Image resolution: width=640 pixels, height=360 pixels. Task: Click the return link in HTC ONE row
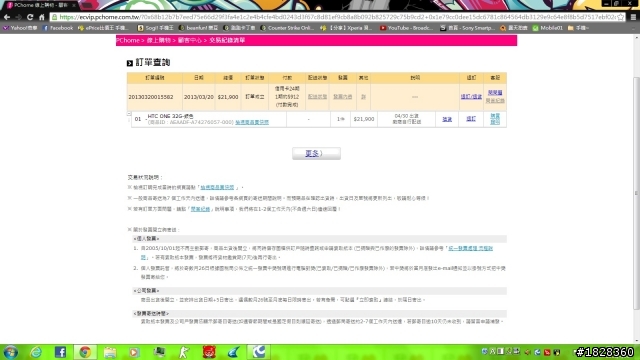coord(471,119)
